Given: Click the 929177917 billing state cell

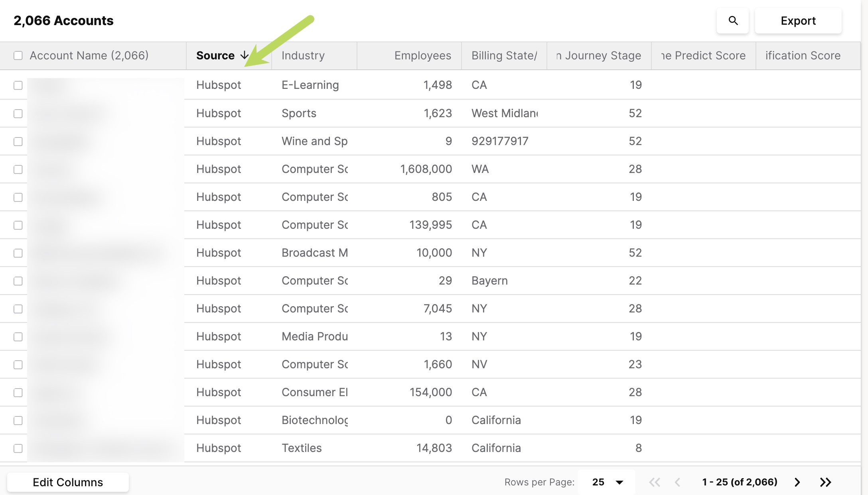Looking at the screenshot, I should 500,141.
